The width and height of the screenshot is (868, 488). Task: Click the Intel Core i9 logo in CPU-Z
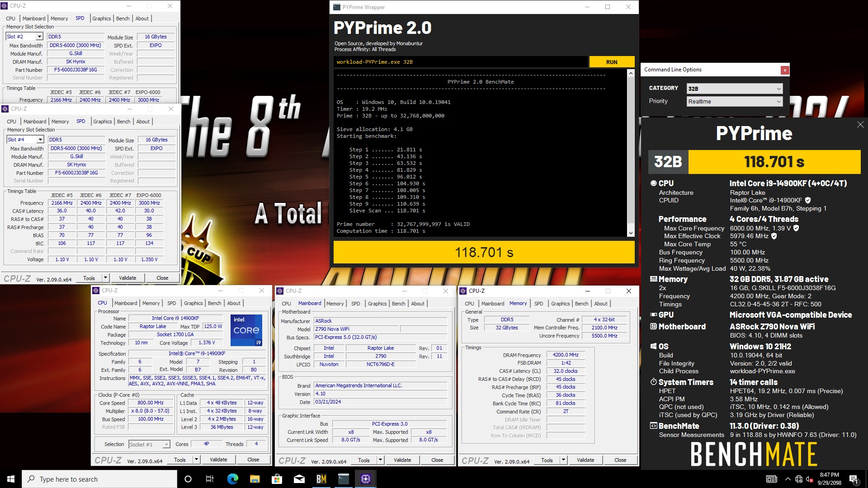coord(246,330)
